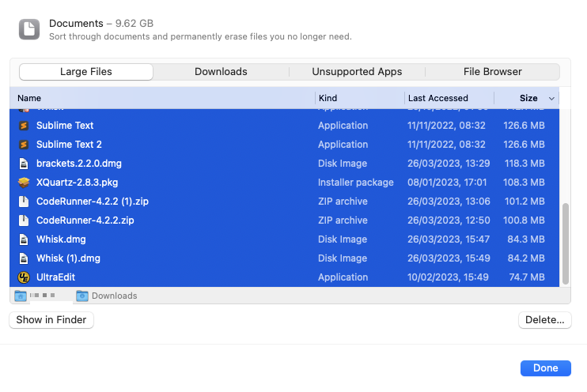Click the CodeRunner-4.2.2.zip file icon

point(24,220)
